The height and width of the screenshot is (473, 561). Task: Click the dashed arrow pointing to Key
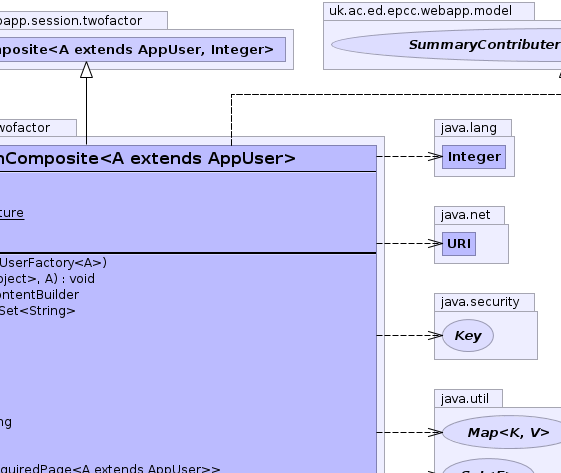coord(409,335)
